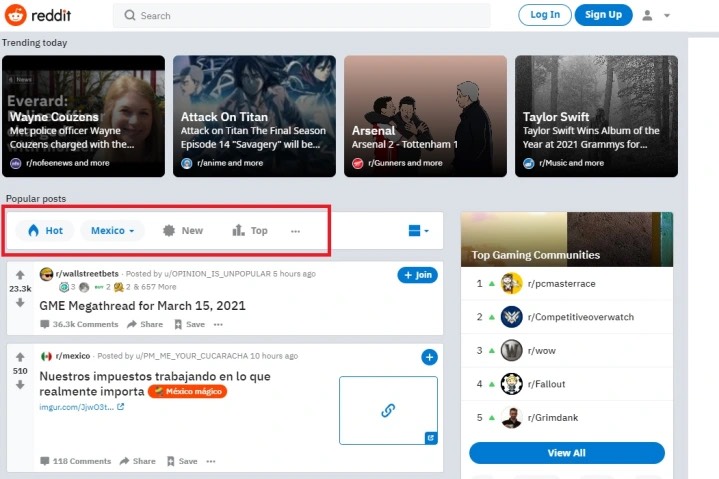
Task: Click r/anime and more label
Action: 230,163
